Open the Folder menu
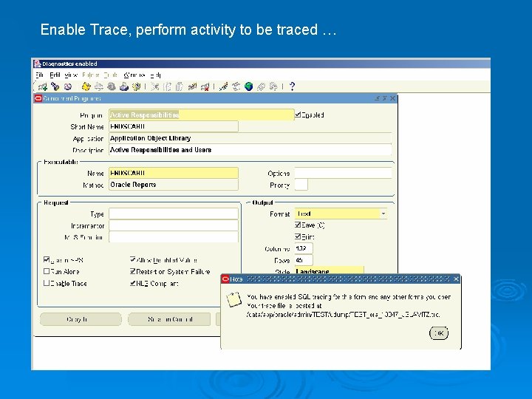 [x=91, y=75]
